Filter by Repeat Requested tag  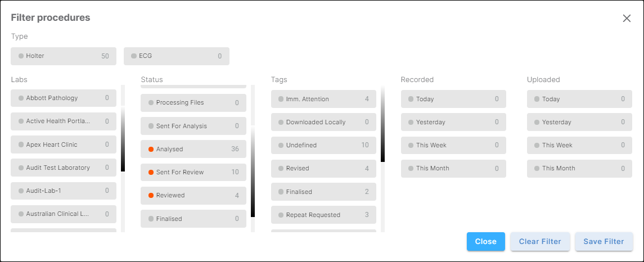(323, 215)
